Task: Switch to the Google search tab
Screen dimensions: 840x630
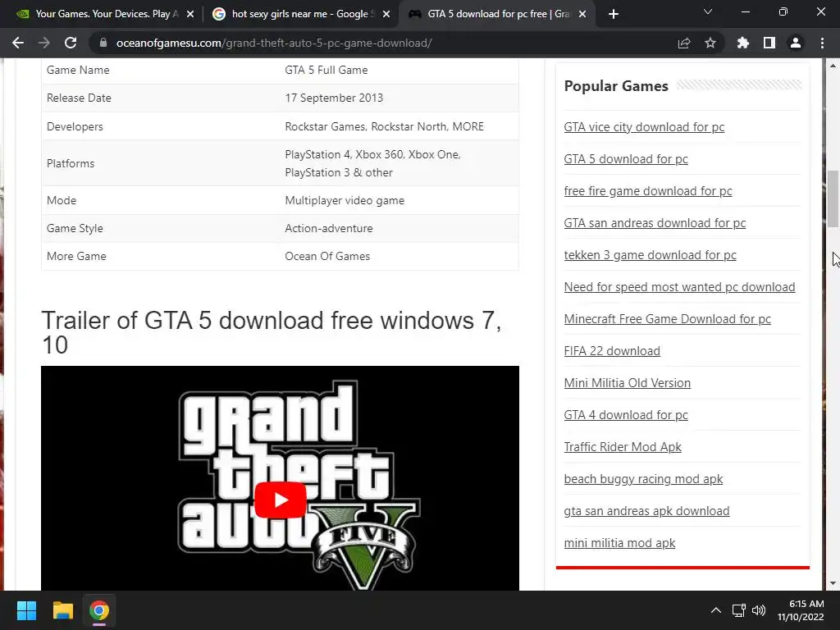Action: point(300,14)
